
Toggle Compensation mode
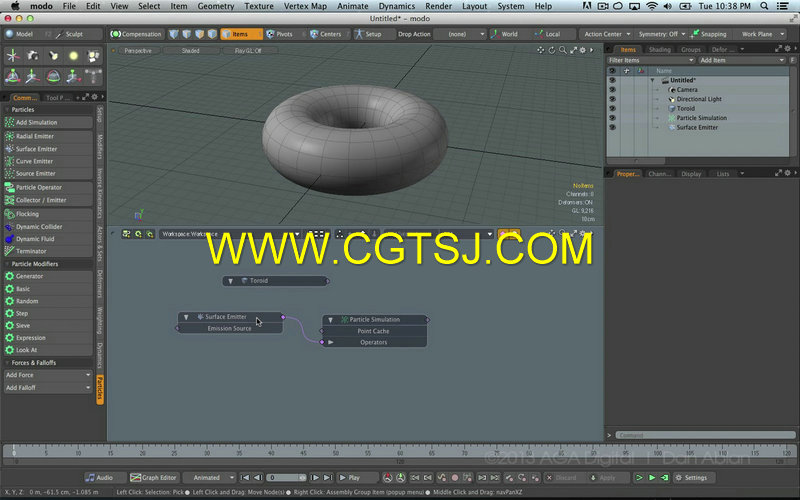coord(136,34)
